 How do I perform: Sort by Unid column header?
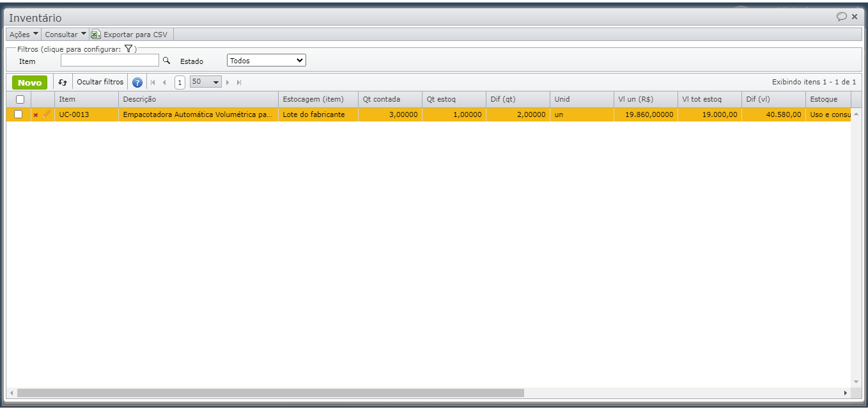(582, 99)
